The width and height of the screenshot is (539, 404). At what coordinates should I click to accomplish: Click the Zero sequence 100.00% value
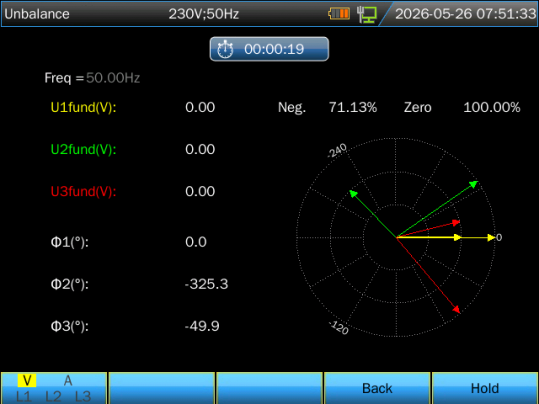click(492, 108)
